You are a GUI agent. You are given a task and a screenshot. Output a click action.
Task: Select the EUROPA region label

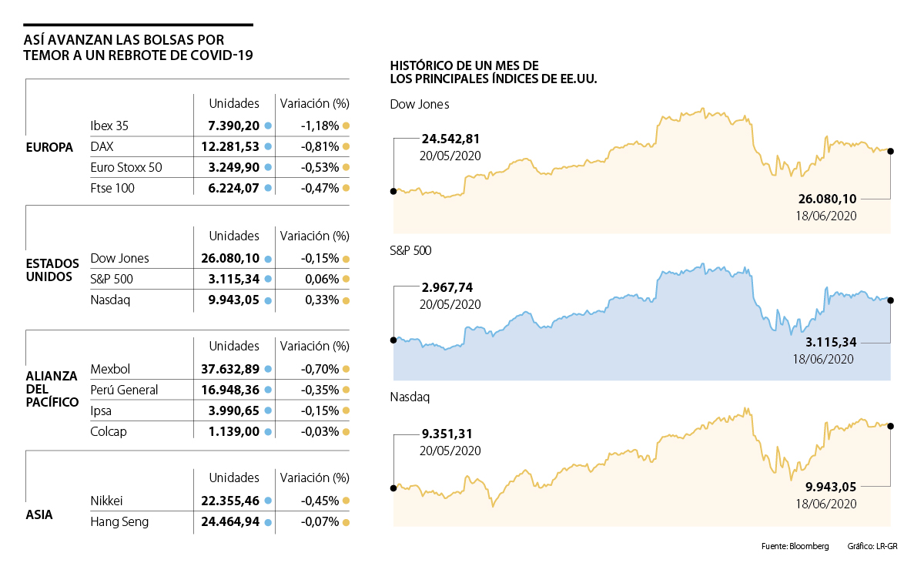(x=49, y=146)
